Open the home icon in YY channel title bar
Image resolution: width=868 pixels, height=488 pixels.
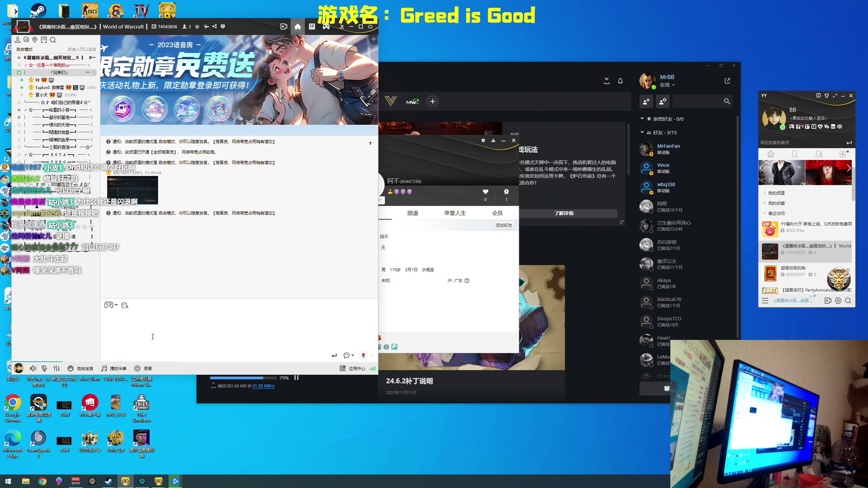(x=297, y=26)
